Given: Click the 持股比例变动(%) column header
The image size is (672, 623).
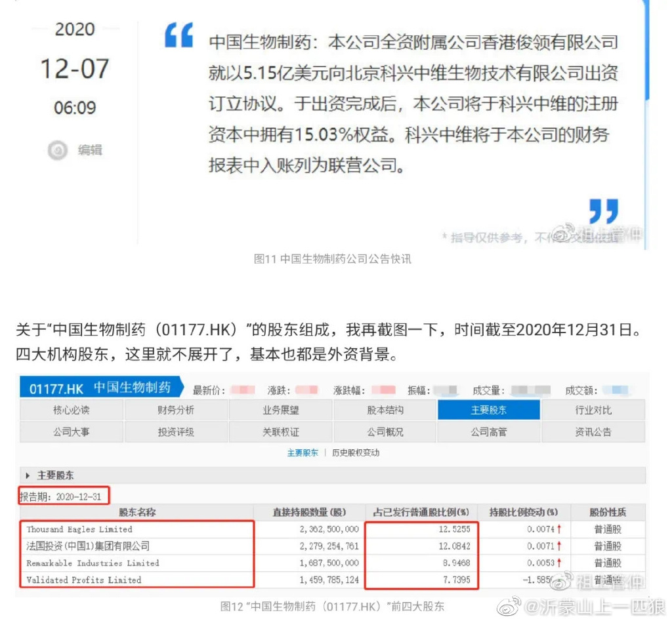Looking at the screenshot, I should click(524, 512).
